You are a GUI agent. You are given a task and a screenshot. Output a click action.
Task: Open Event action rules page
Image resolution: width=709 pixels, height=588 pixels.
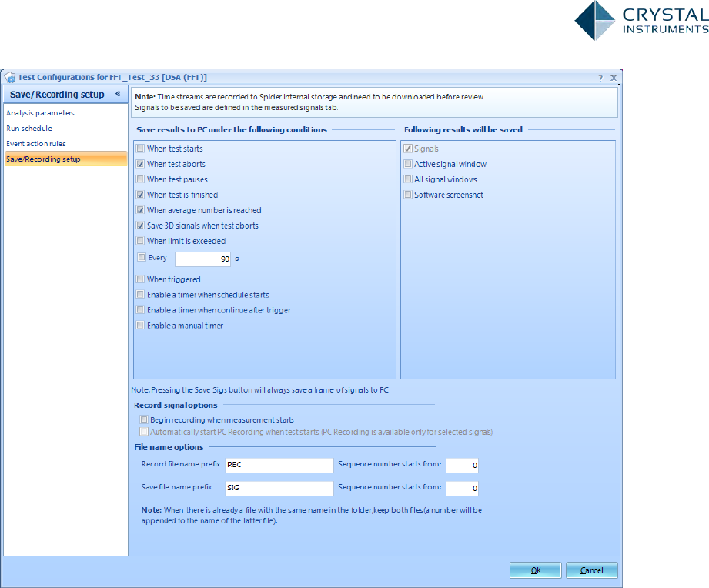[x=36, y=144]
